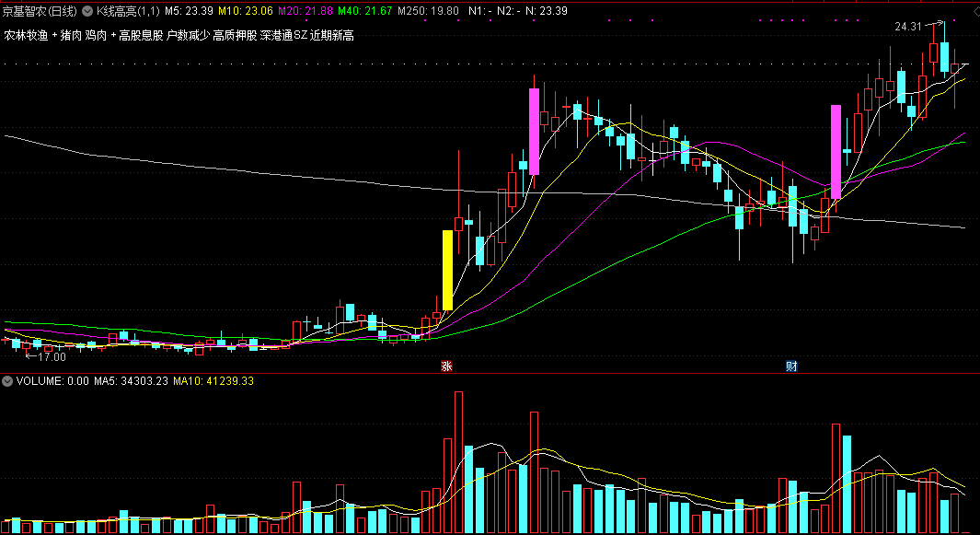
Task: Open the 猪肉 concept tag
Action: (x=71, y=36)
